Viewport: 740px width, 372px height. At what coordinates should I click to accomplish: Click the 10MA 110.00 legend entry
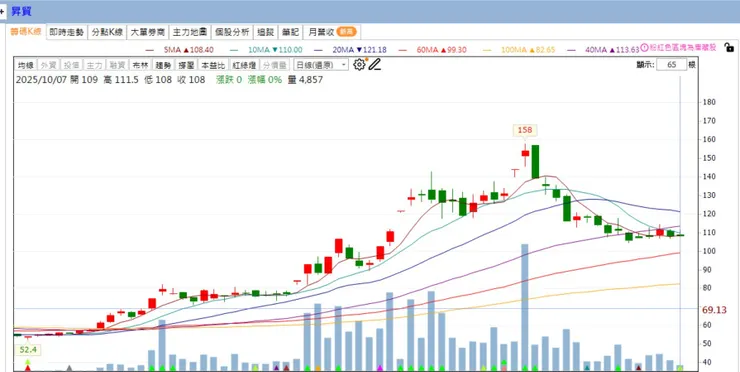point(266,50)
